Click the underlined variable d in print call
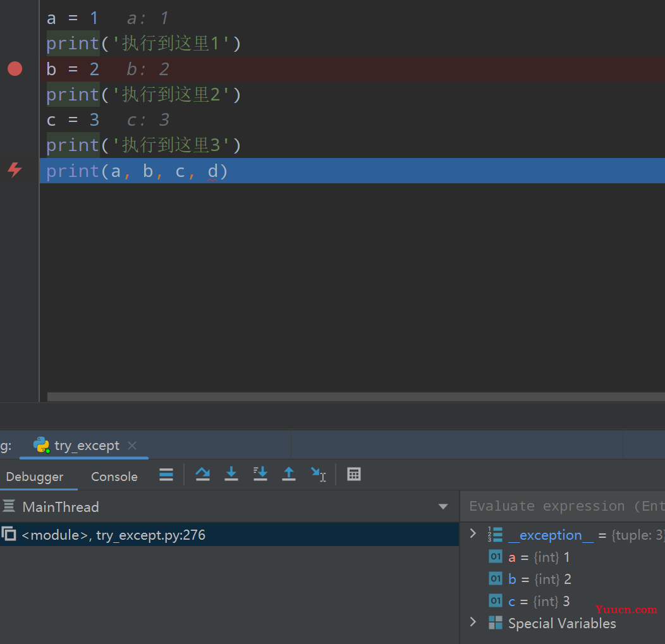The height and width of the screenshot is (644, 665). [x=212, y=171]
